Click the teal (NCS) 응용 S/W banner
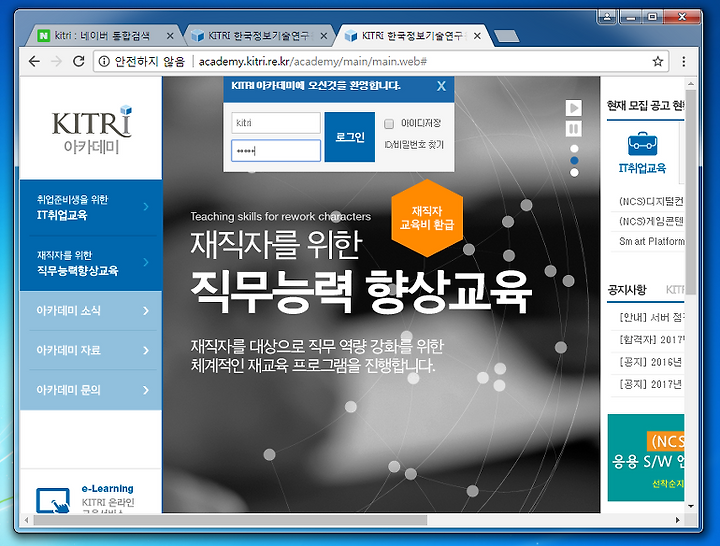Image resolution: width=720 pixels, height=546 pixels. 646,457
